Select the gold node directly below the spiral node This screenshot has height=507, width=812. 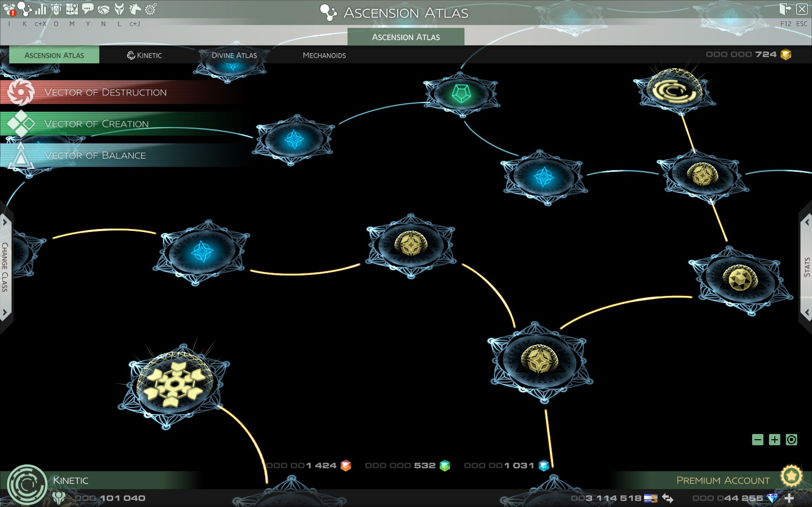click(702, 175)
